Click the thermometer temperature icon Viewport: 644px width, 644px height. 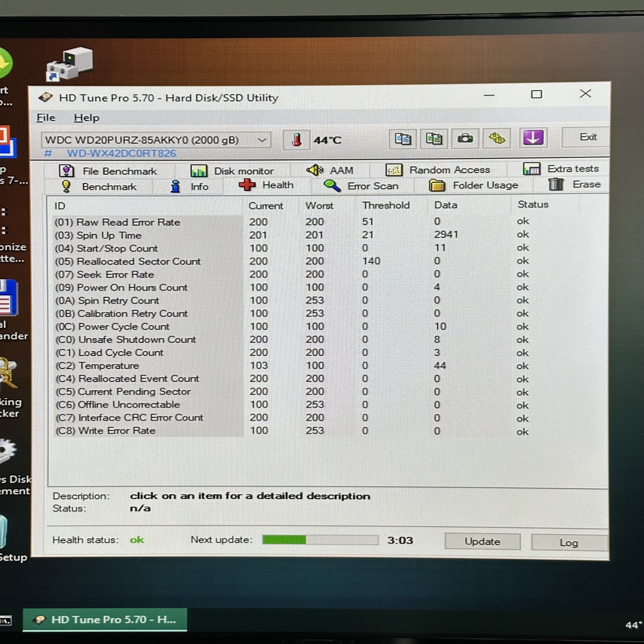pyautogui.click(x=296, y=140)
